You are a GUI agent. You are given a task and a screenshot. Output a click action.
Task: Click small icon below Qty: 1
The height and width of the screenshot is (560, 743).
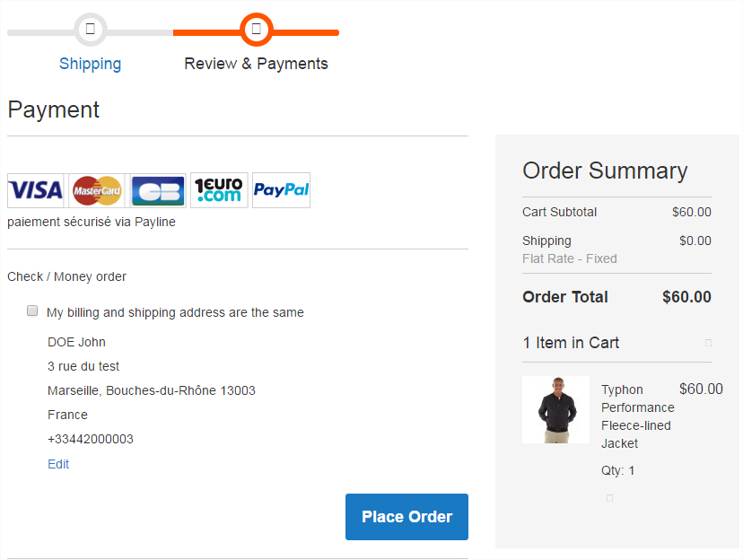[x=609, y=498]
